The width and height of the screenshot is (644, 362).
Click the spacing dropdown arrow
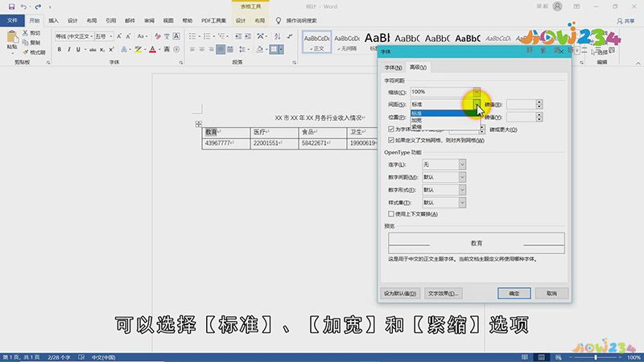[x=477, y=105]
